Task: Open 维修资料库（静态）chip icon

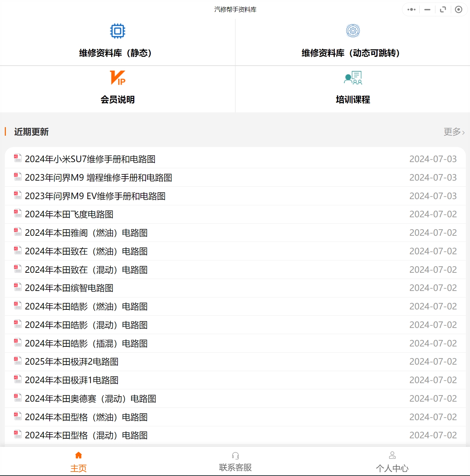Action: click(118, 30)
